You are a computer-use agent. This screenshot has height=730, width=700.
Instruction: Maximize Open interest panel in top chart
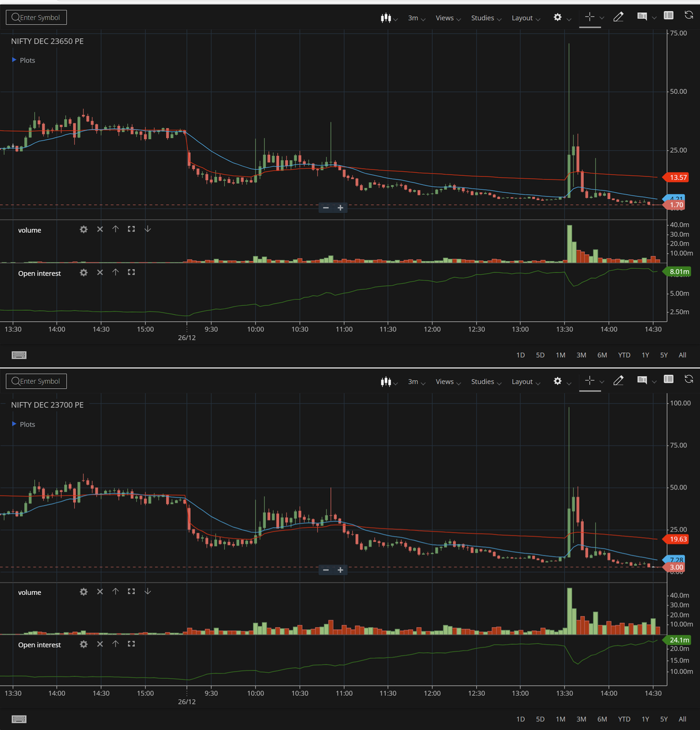(131, 273)
